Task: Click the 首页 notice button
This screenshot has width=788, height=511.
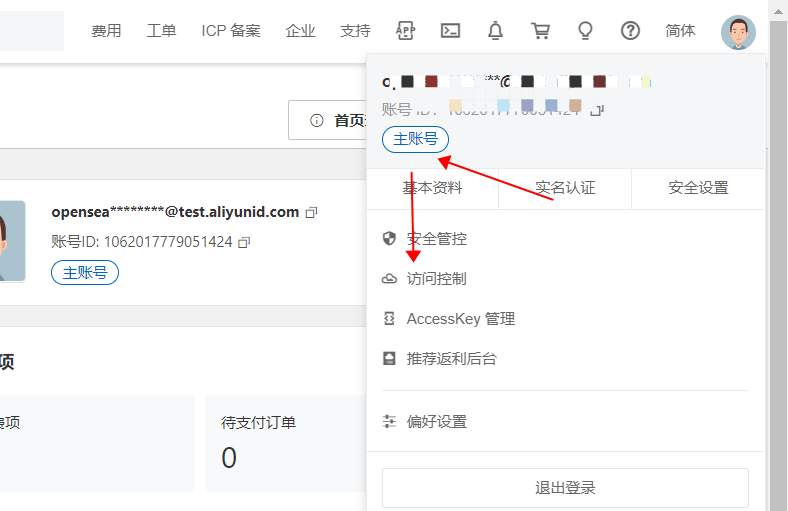Action: click(x=328, y=120)
